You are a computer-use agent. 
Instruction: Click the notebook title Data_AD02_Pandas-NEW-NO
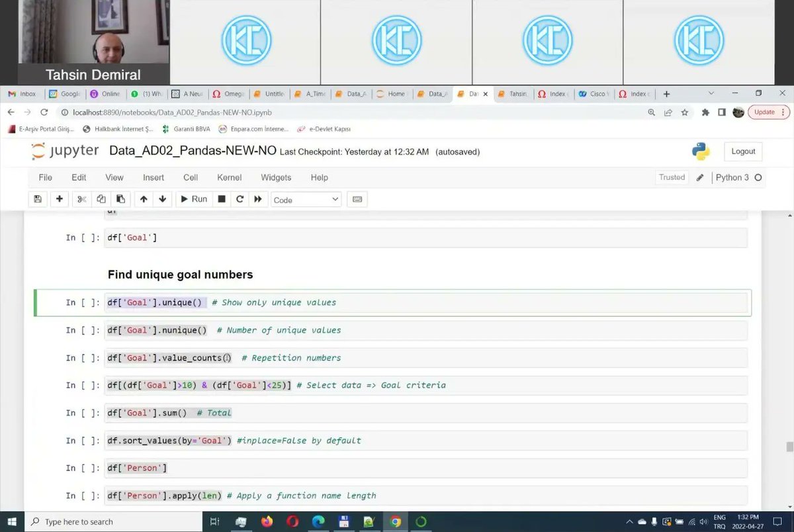click(x=193, y=151)
